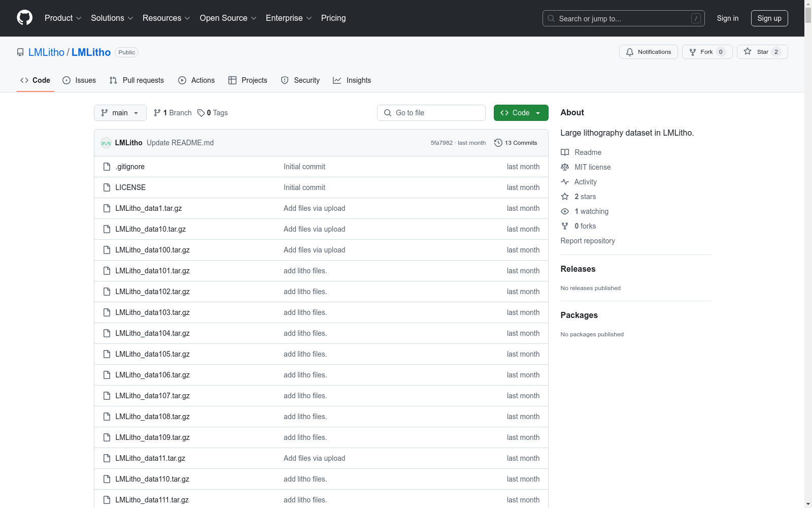Switch to the Issues tab
812x508 pixels.
79,80
